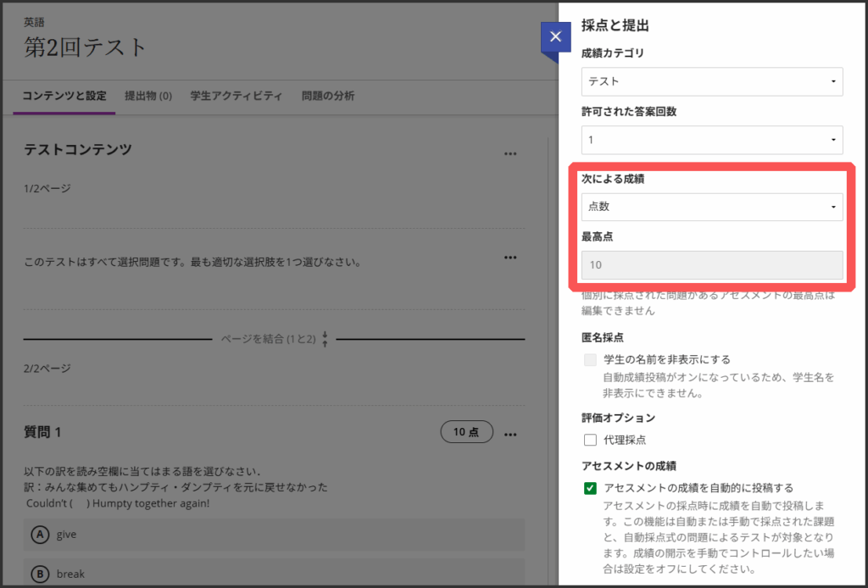The image size is (868, 588).
Task: Open the 次による成績 dropdown
Action: 711,207
